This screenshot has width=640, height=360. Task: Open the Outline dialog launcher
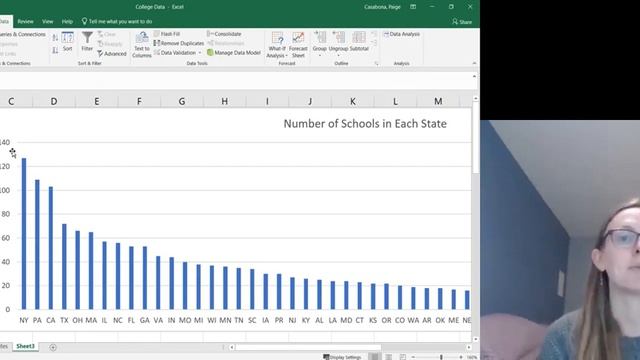coord(376,64)
